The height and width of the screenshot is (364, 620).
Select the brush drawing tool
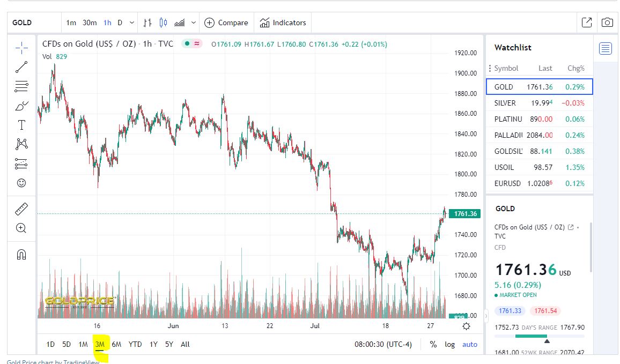click(21, 106)
